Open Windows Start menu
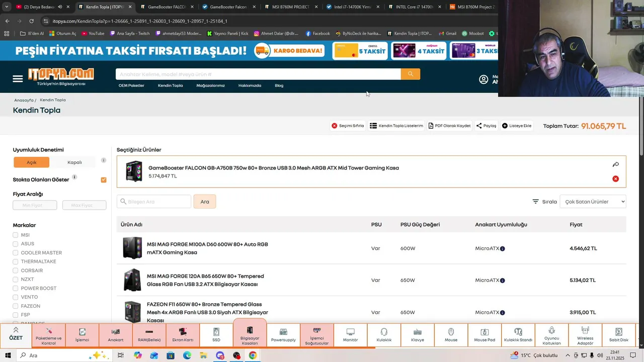The width and height of the screenshot is (644, 362). click(x=8, y=355)
